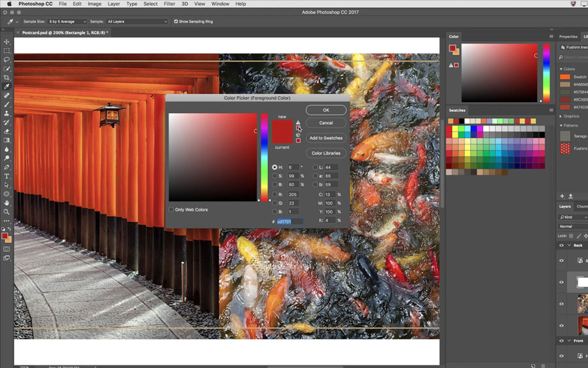Viewport: 588px width, 368px height.
Task: Click the orange Swatch color in Libraries
Action: (564, 77)
